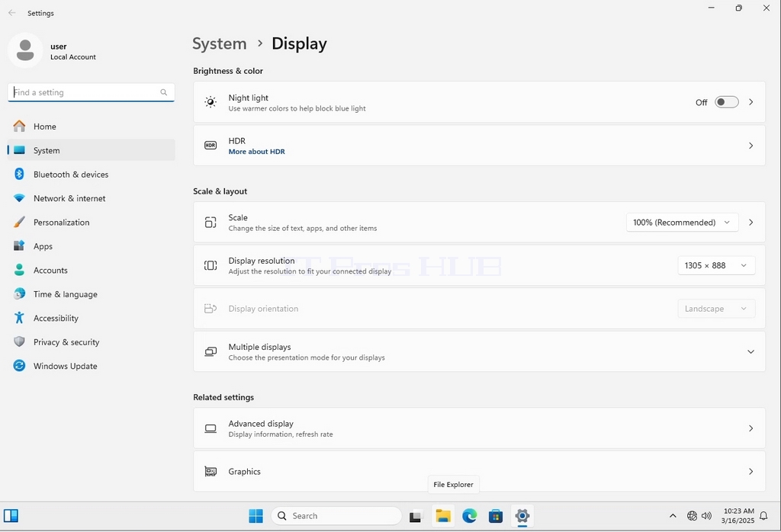Image resolution: width=781 pixels, height=532 pixels.
Task: Open HDR settings chevron
Action: tap(750, 146)
